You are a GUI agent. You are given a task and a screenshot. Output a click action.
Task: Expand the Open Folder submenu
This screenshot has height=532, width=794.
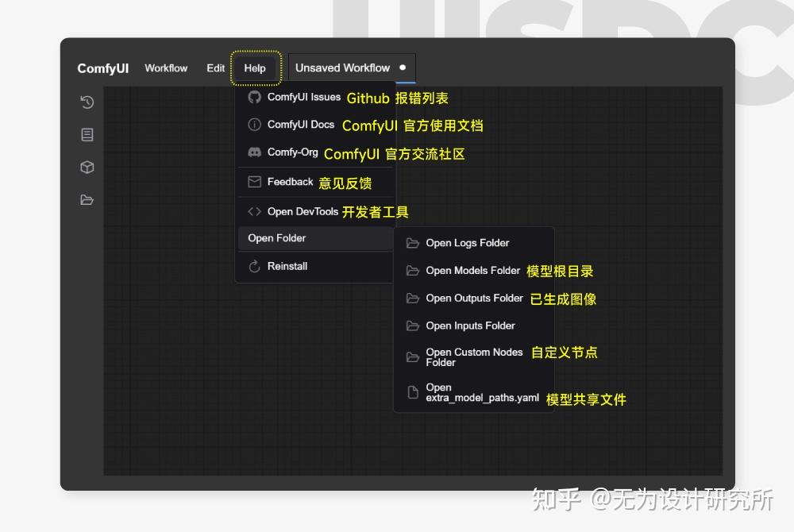click(x=277, y=238)
